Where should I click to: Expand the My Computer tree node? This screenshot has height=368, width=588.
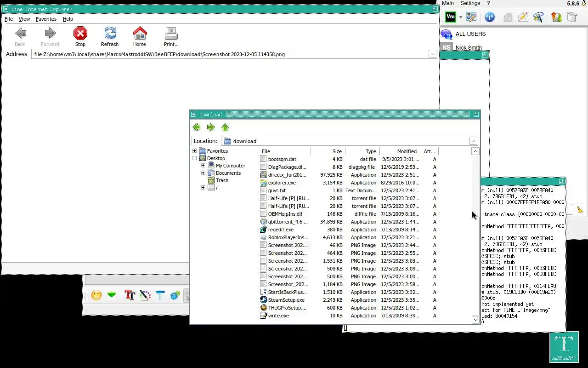pos(203,166)
